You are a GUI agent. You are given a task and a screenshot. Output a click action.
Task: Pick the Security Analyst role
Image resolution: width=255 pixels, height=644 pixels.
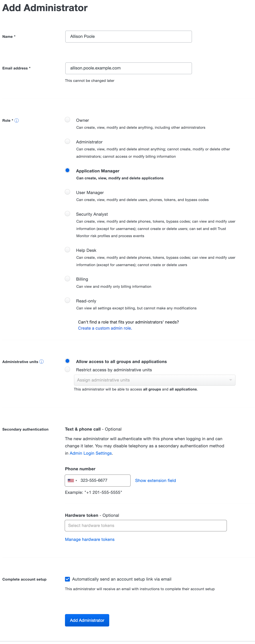67,214
